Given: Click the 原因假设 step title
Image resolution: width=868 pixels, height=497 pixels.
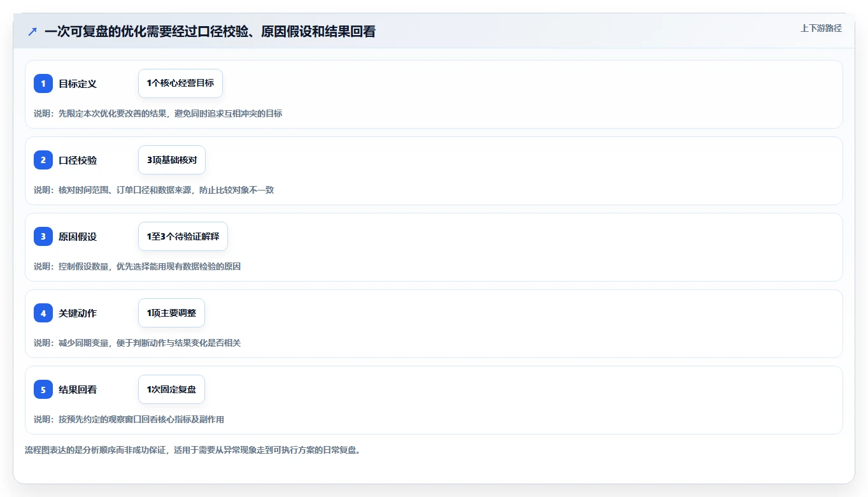Looking at the screenshot, I should (78, 236).
